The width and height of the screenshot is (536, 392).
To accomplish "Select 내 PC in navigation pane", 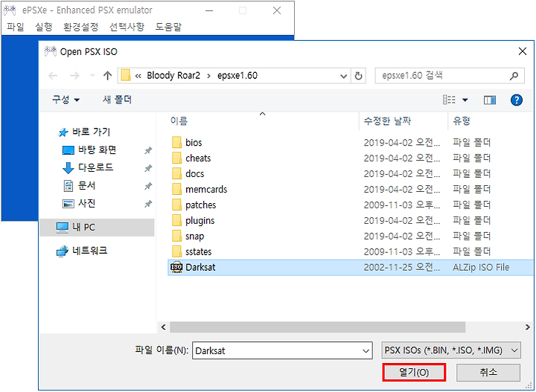I will (x=97, y=228).
